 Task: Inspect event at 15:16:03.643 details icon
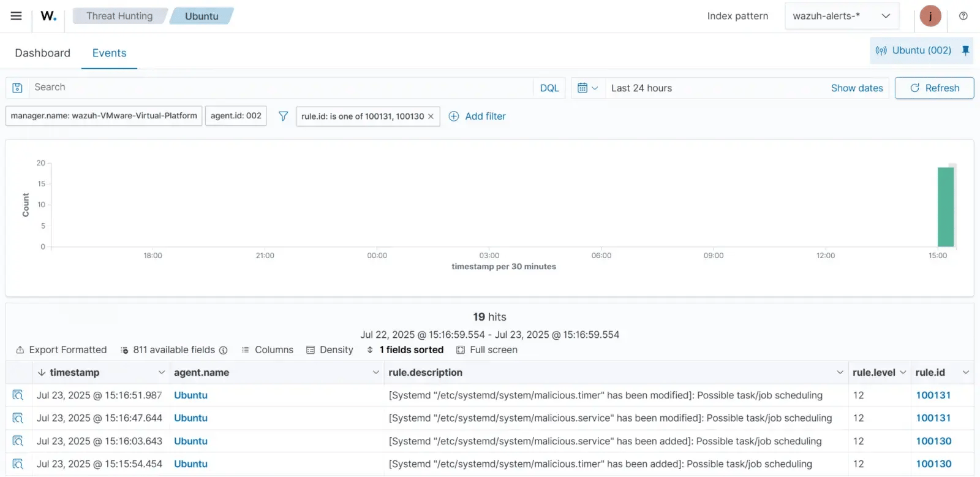(x=18, y=441)
